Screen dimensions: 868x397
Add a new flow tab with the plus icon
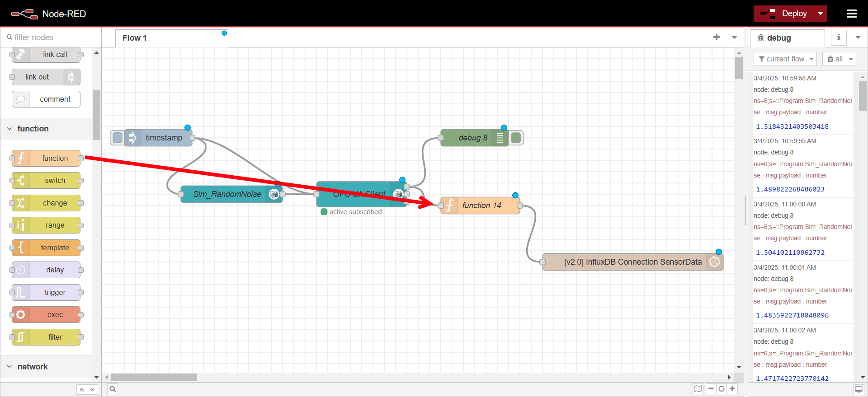pos(716,37)
